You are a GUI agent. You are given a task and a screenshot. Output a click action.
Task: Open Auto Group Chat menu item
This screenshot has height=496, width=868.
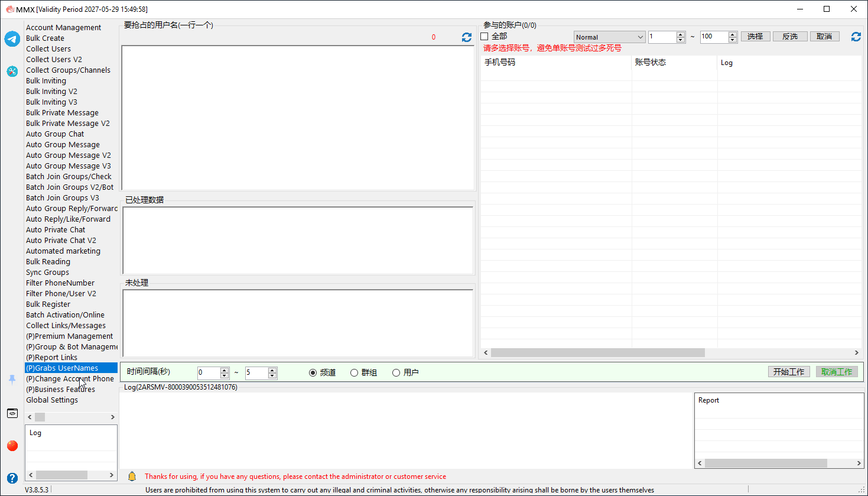point(55,134)
